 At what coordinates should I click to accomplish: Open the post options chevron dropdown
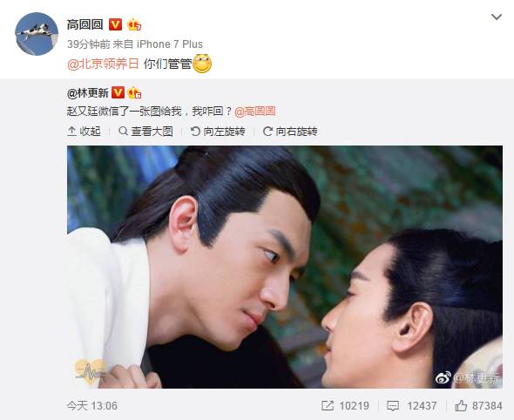coord(497,17)
